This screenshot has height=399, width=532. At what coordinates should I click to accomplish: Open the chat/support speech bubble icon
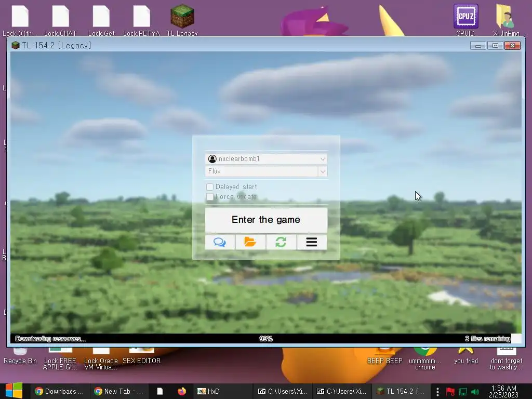(x=220, y=242)
